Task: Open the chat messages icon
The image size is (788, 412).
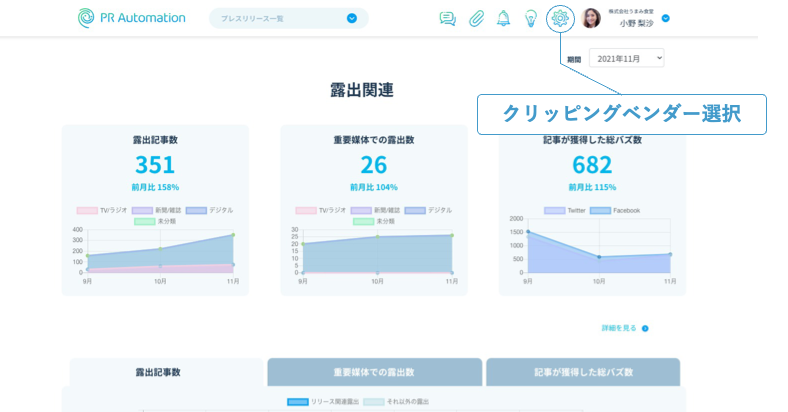Action: (x=448, y=18)
